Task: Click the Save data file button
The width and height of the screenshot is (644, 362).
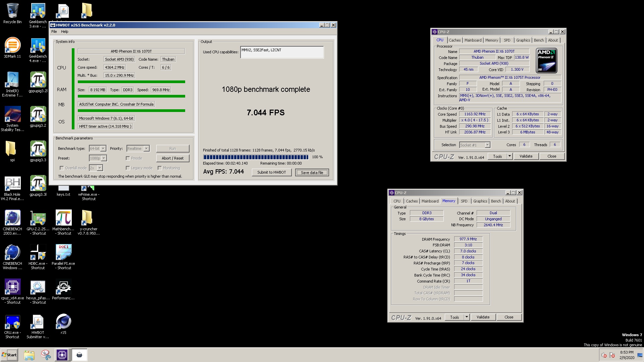Action: click(x=312, y=172)
